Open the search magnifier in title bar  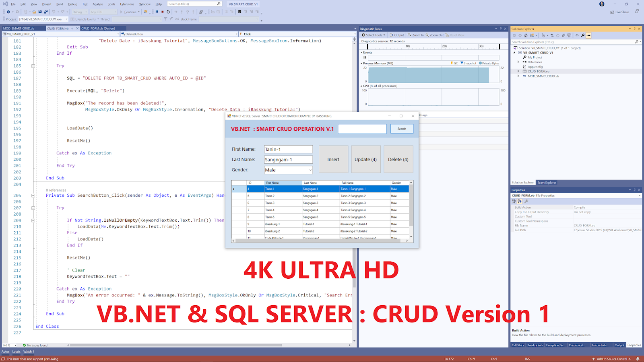point(219,4)
